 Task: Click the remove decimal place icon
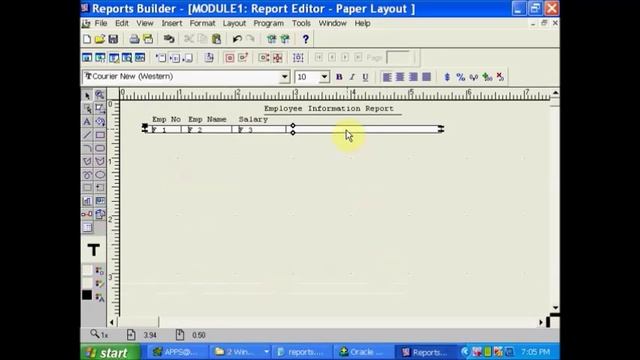(x=500, y=77)
